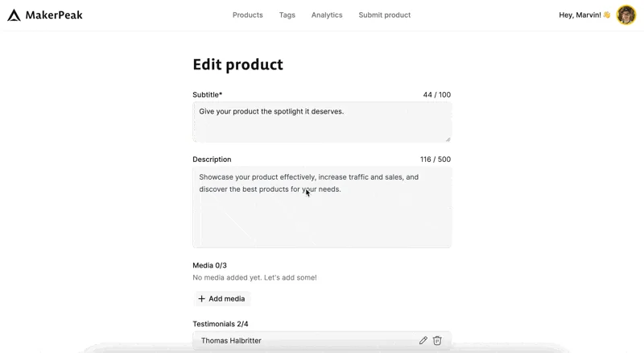Focus the Subtitle text field
Viewport: 644px width, 353px height.
[321, 122]
